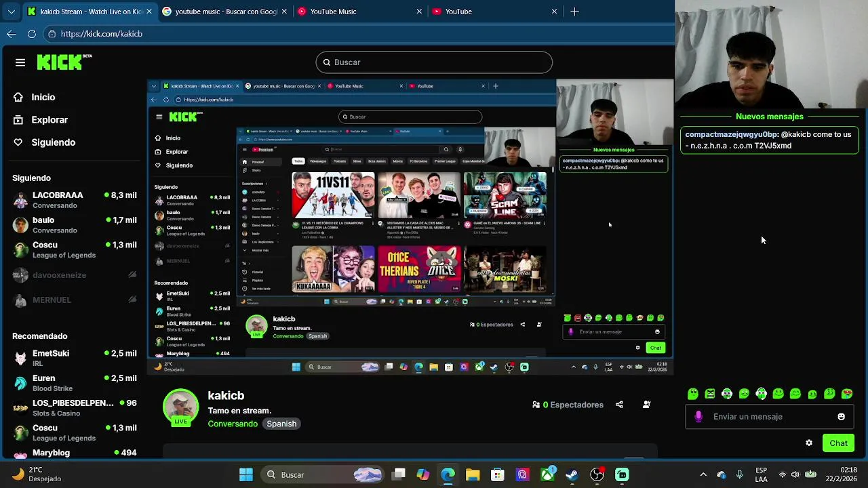The image size is (868, 488).
Task: Open Microsoft Edge from the taskbar
Action: pos(448,474)
